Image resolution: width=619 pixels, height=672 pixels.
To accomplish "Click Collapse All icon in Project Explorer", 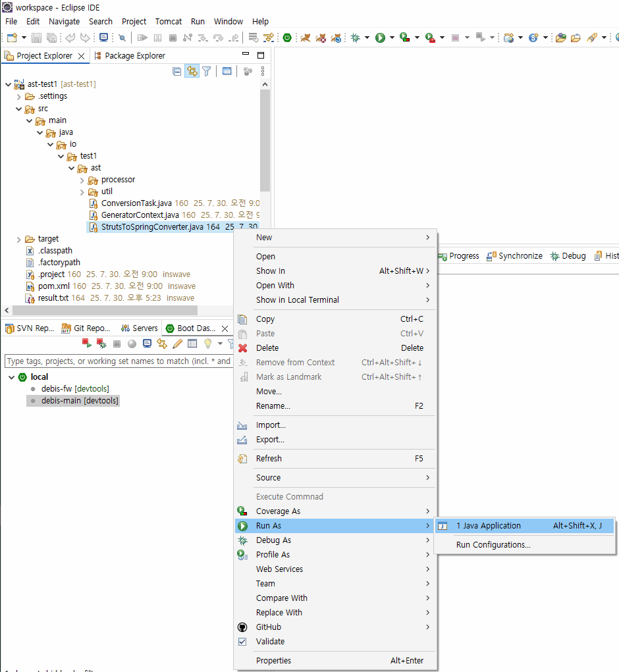I will click(x=176, y=71).
